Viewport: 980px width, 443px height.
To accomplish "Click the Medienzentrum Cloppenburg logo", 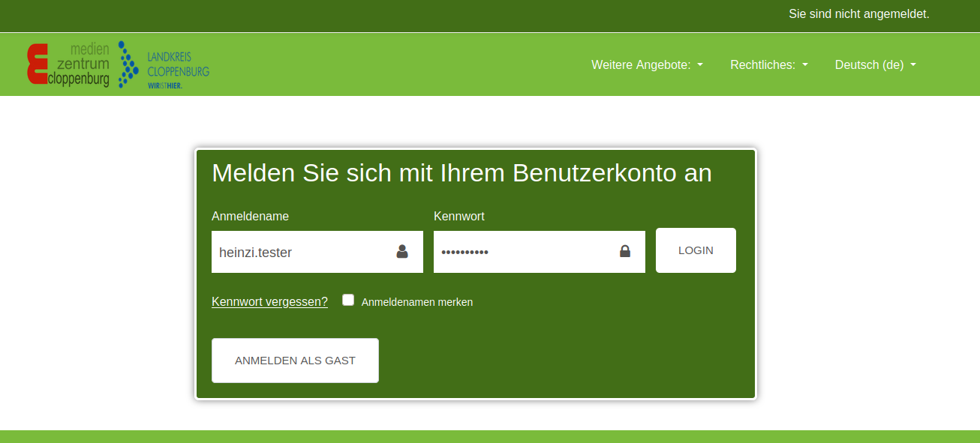I will point(68,64).
